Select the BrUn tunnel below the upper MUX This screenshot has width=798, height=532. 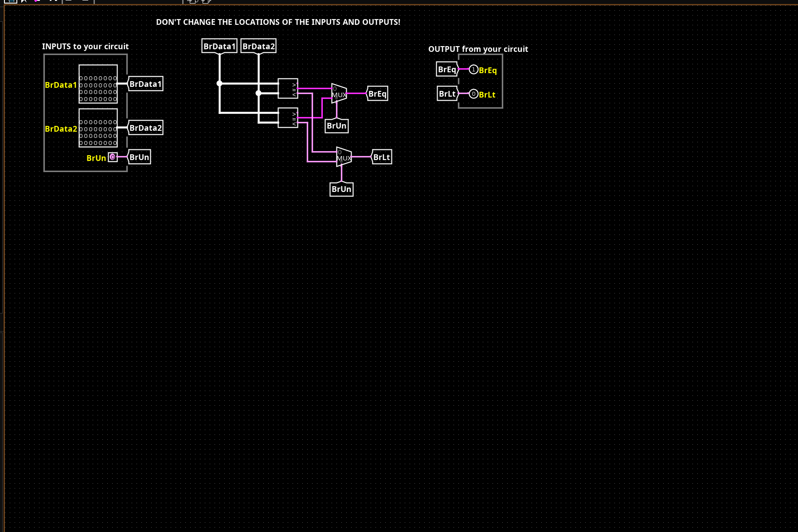point(336,126)
